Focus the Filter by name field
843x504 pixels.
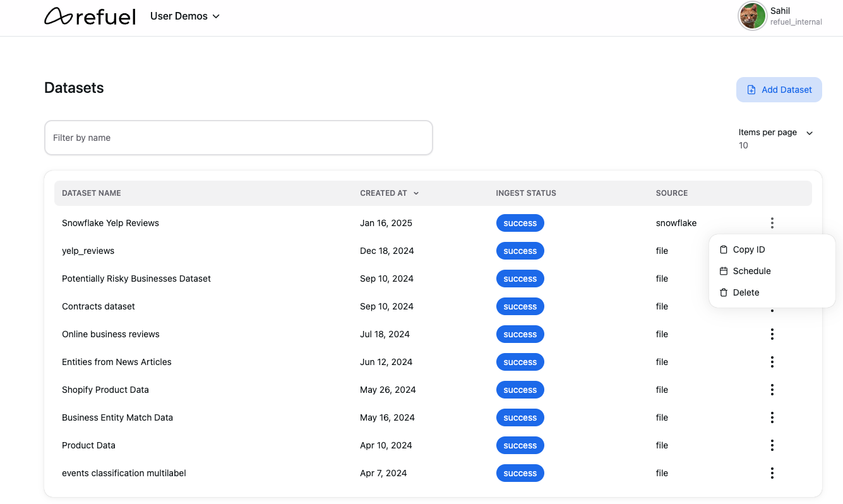tap(238, 138)
